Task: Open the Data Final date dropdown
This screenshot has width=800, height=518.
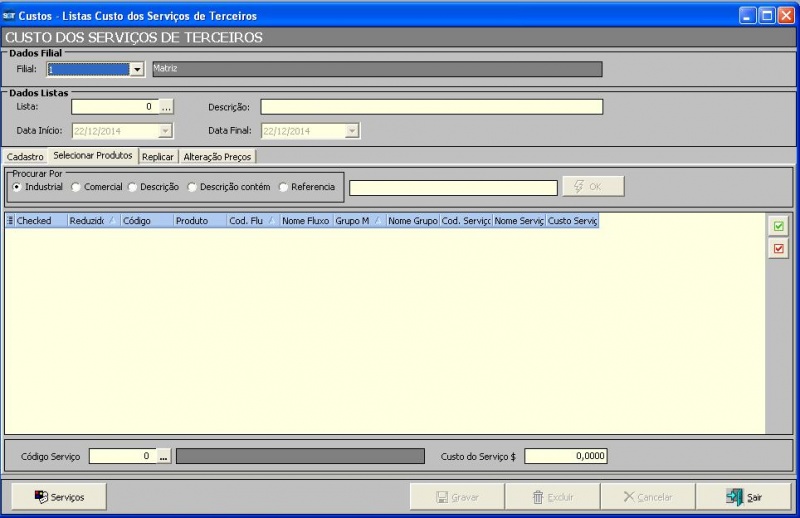Action: 351,131
